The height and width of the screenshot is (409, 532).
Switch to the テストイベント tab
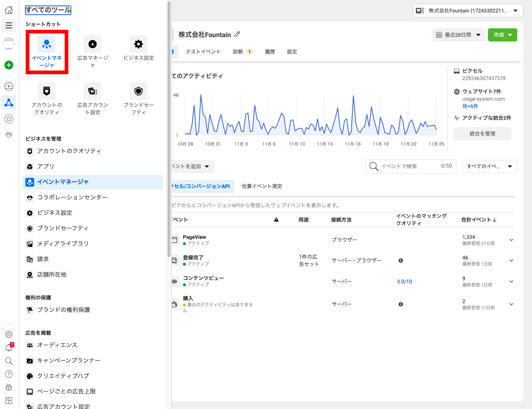[x=203, y=52]
